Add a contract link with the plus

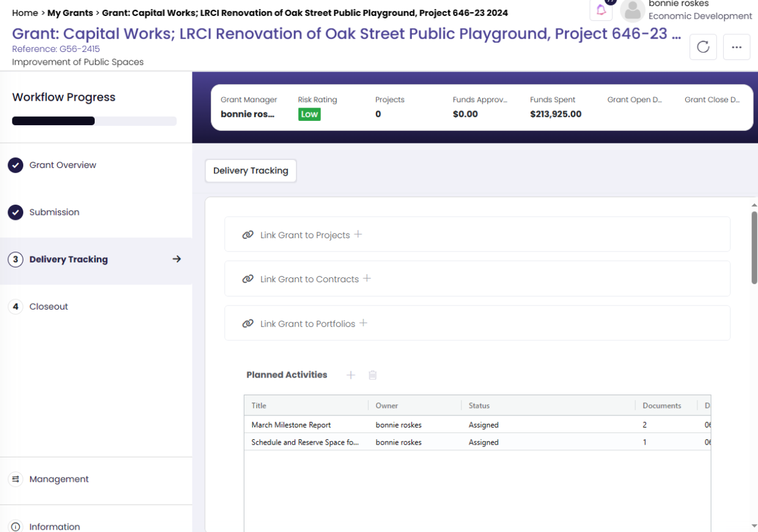click(367, 278)
